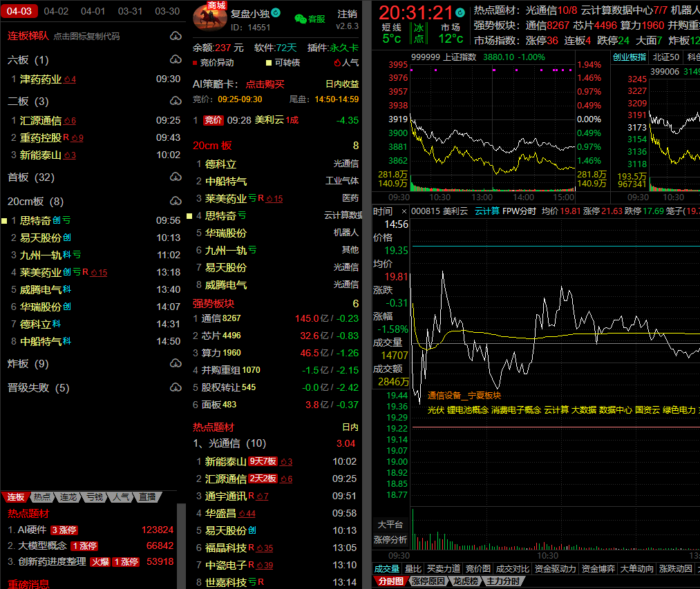Click the cloud icon in the 六板 row
The image size is (700, 589).
175,60
